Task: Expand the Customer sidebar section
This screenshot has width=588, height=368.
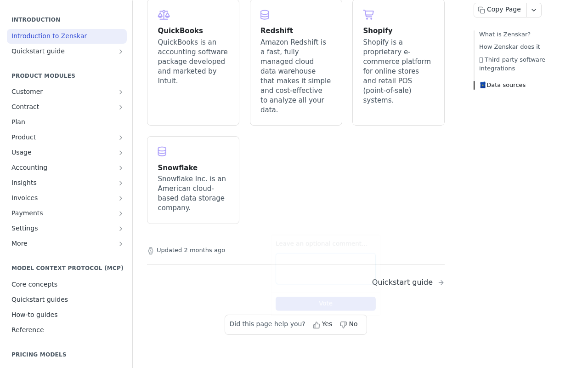Action: pos(121,92)
